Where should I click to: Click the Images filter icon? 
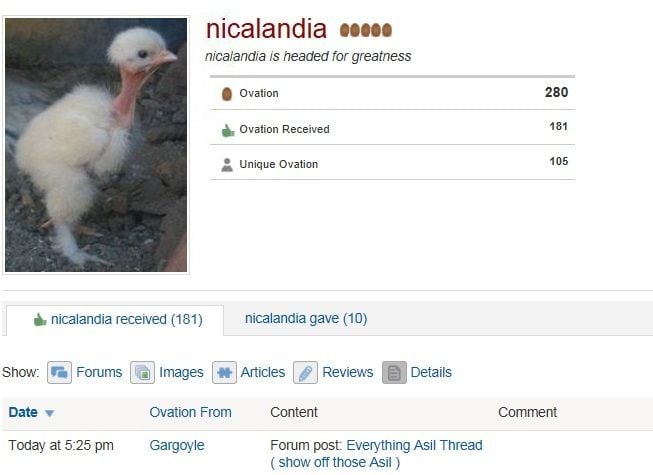[142, 372]
